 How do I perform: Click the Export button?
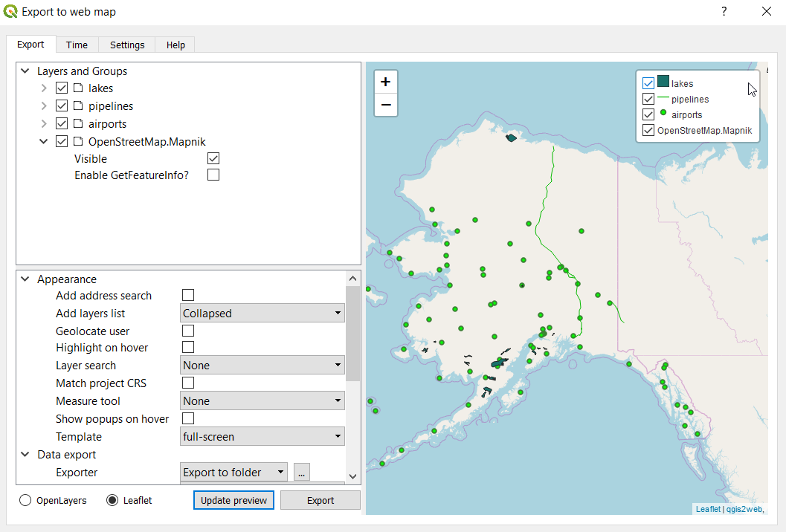320,500
